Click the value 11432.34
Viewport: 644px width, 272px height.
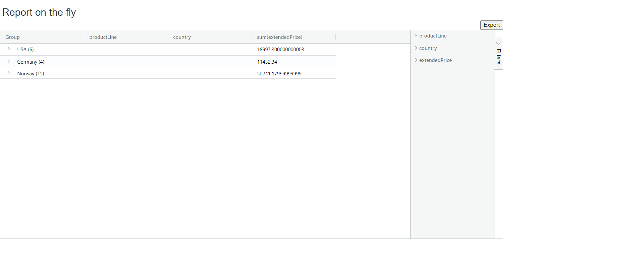click(x=267, y=62)
